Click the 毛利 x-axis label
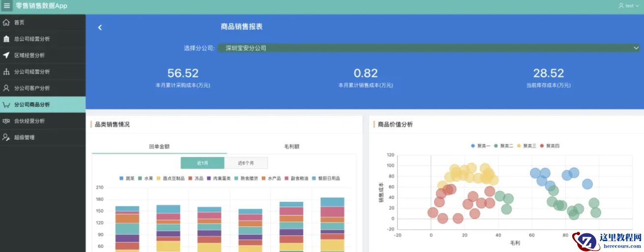Screen dimensions: 644x252 point(515,243)
